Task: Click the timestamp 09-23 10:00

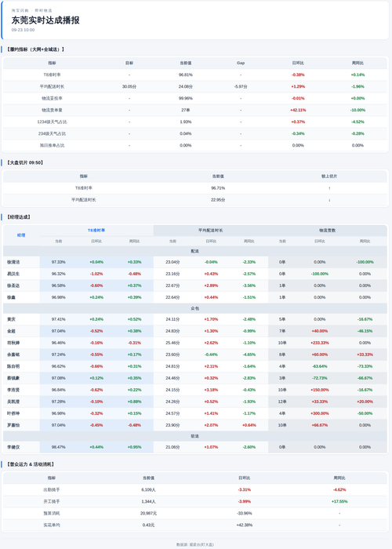Action: pyautogui.click(x=23, y=30)
